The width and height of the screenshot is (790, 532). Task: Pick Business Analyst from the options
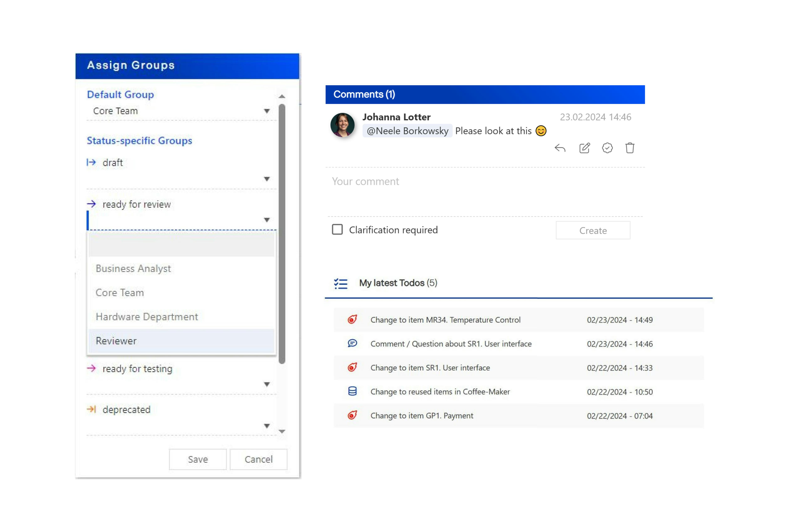tap(133, 268)
